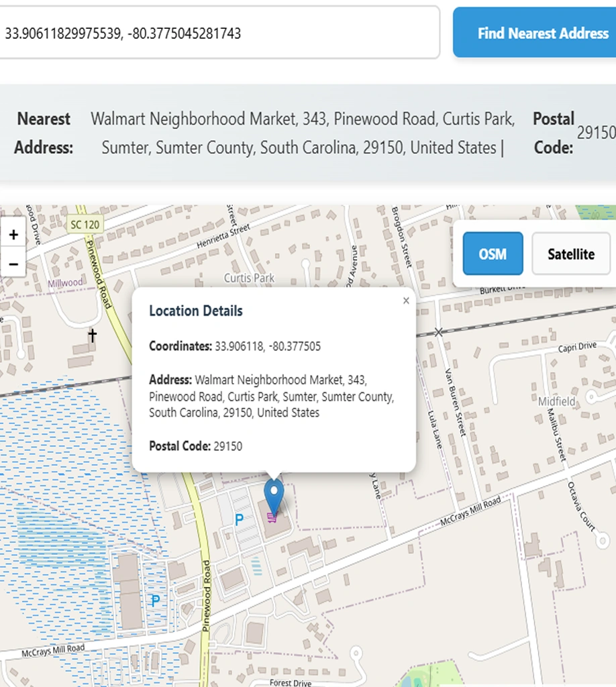Click the Location Details heading
The height and width of the screenshot is (687, 616).
pyautogui.click(x=196, y=311)
